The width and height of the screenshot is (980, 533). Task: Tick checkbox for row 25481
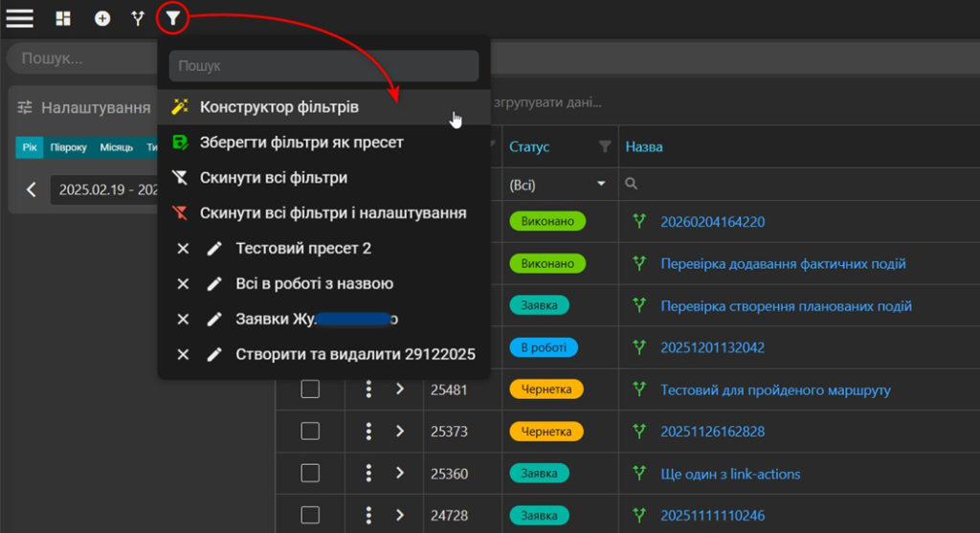[x=310, y=389]
